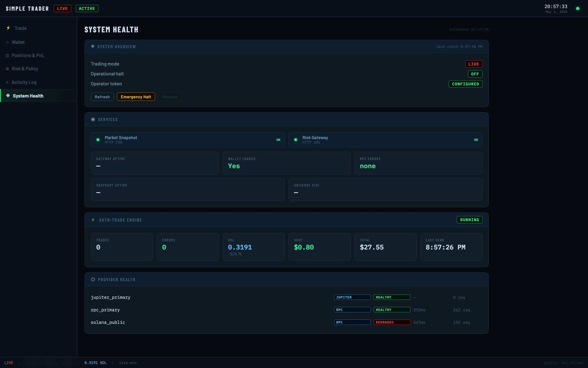Click the Risk & Policy gear icon
This screenshot has height=368, width=588.
coord(7,69)
